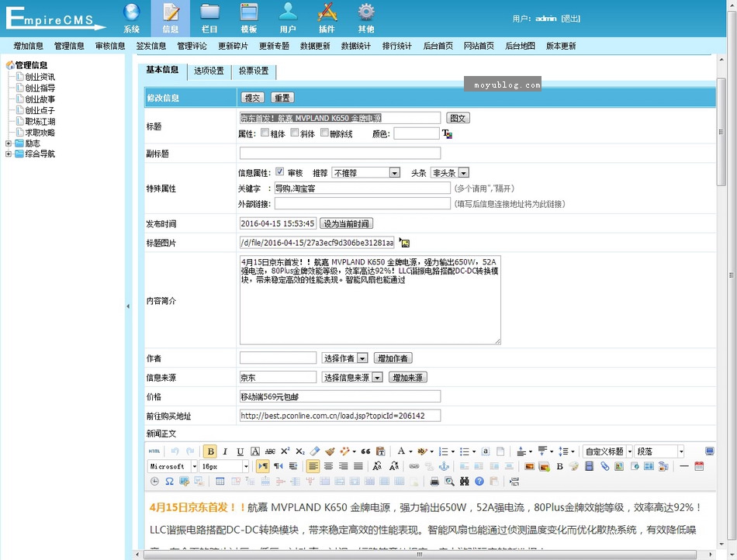Insert date with calendar icon

point(699,466)
